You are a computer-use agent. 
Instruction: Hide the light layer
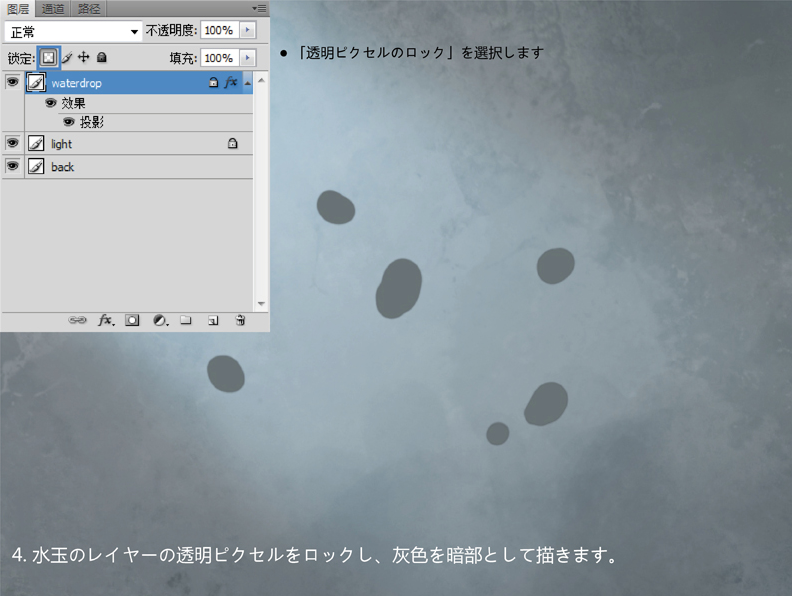click(x=12, y=143)
